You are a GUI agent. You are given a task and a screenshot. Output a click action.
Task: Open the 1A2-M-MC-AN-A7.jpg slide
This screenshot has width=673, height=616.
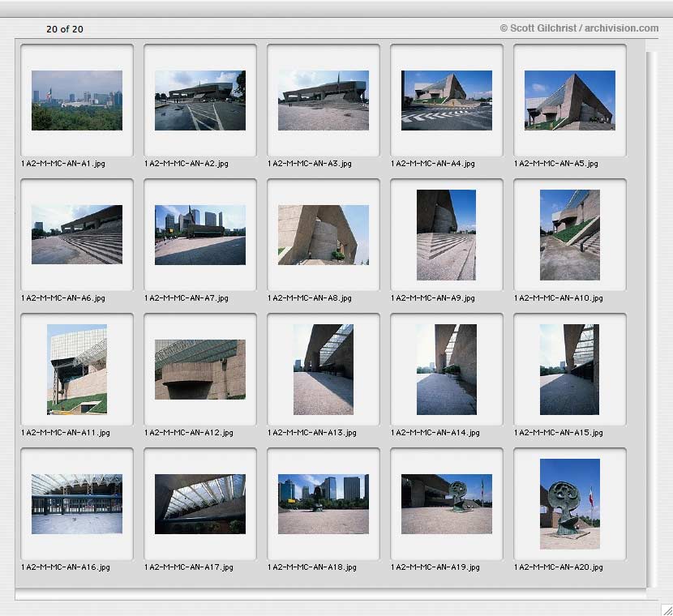click(x=200, y=234)
